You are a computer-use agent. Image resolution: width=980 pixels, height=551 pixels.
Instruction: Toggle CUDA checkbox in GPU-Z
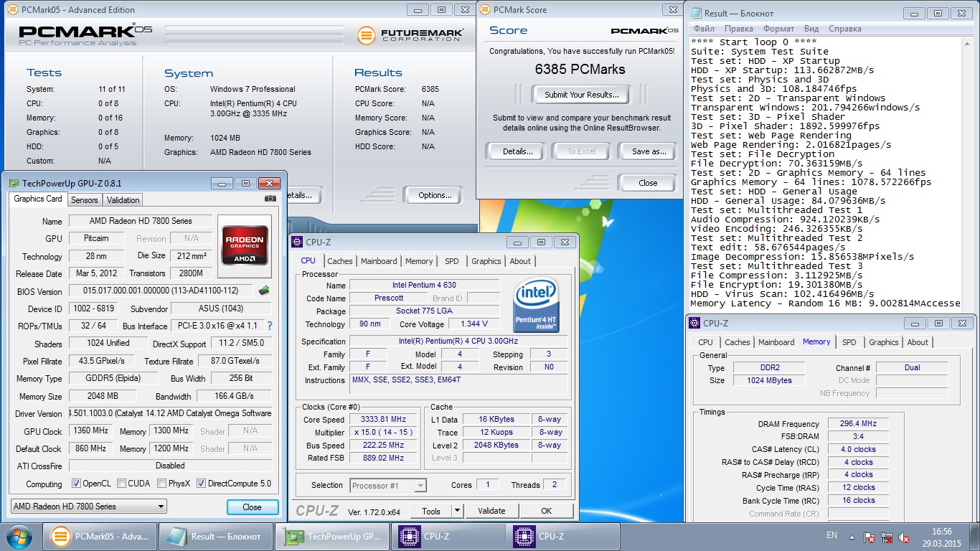point(121,484)
